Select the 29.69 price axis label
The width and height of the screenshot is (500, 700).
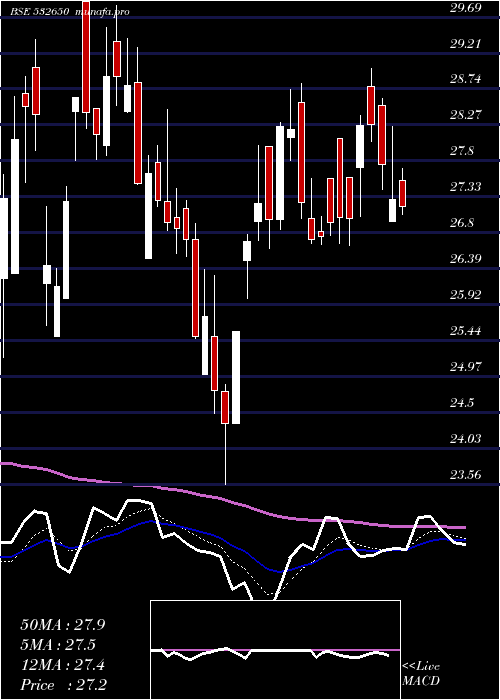tap(465, 8)
